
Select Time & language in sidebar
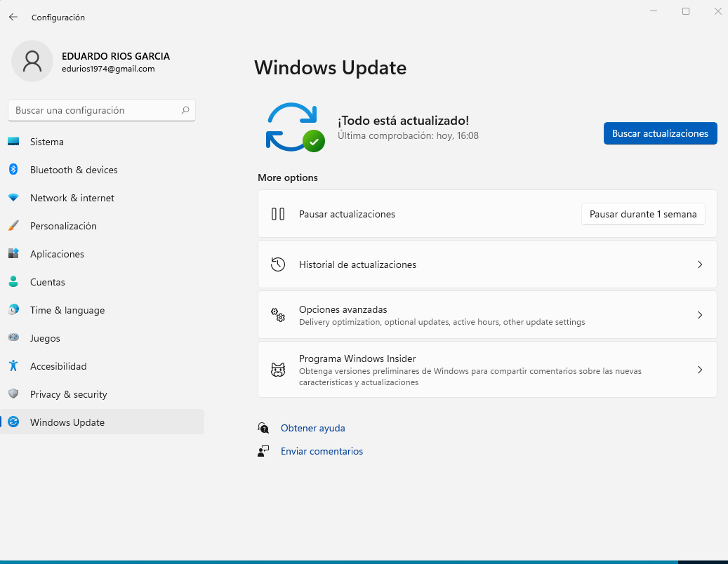tap(67, 310)
